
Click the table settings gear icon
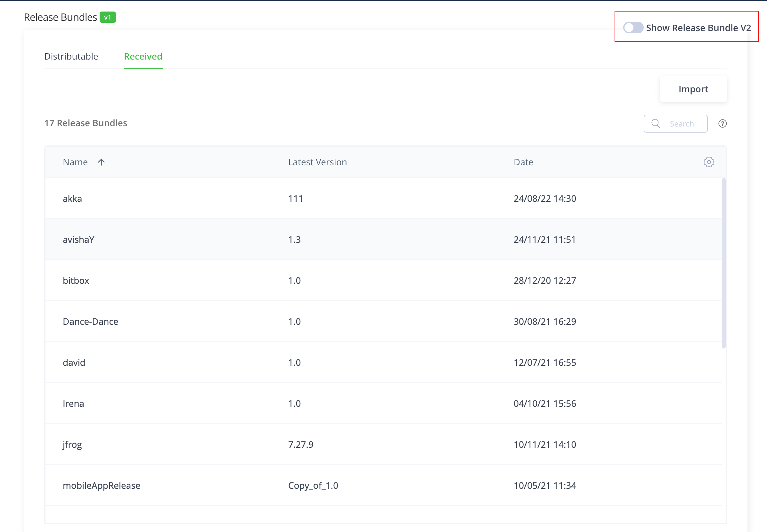point(709,162)
